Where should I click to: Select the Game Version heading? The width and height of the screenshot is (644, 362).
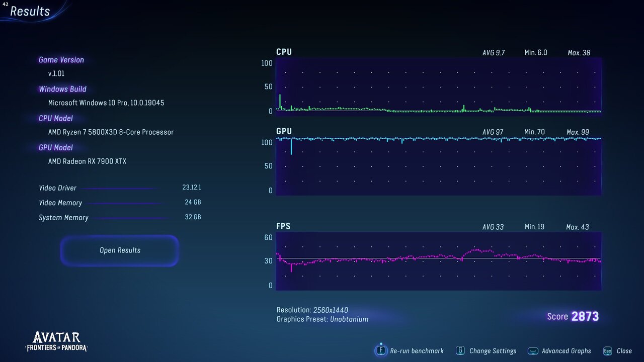click(61, 60)
